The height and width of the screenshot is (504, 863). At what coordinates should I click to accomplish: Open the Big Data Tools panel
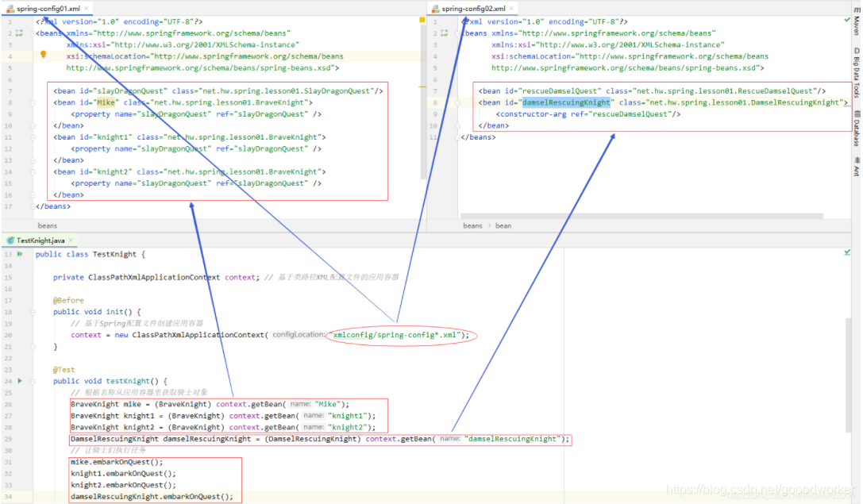click(857, 73)
